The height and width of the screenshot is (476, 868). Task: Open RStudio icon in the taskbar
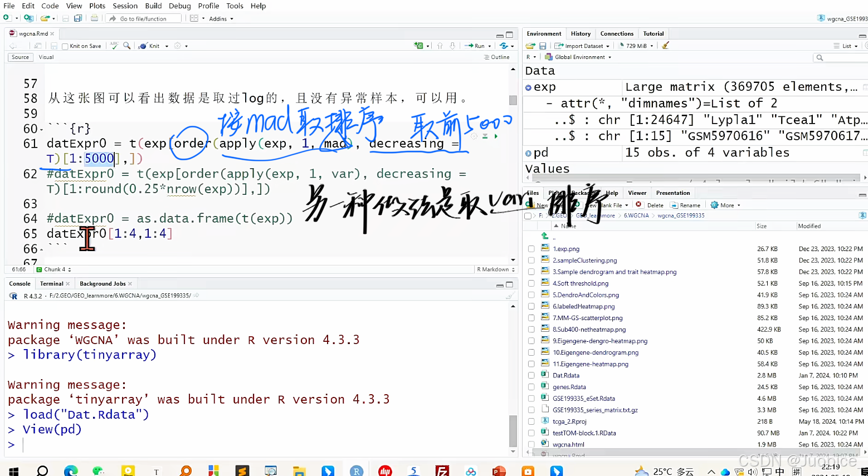(x=357, y=471)
